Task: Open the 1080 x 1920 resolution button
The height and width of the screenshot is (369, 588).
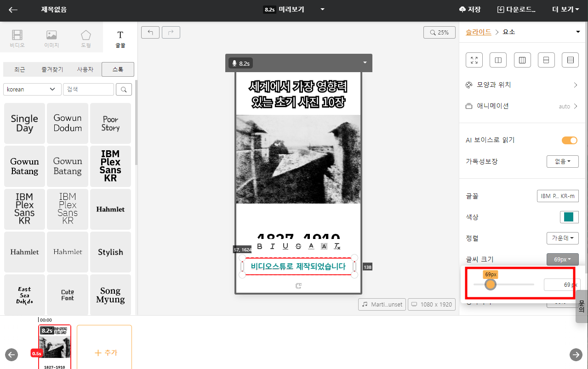Action: point(432,304)
